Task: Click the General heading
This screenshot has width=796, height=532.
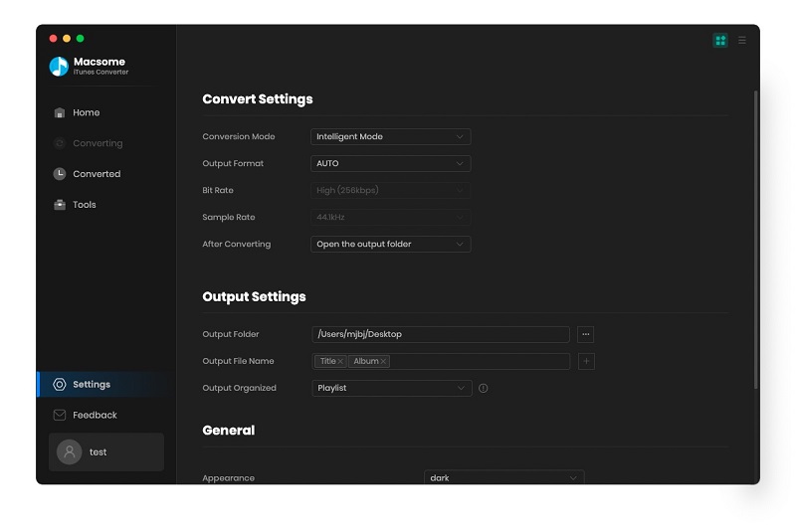Action: 229,431
